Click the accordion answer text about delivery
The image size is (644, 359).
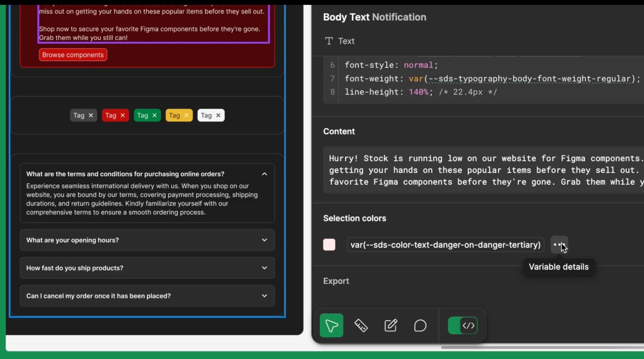142,199
